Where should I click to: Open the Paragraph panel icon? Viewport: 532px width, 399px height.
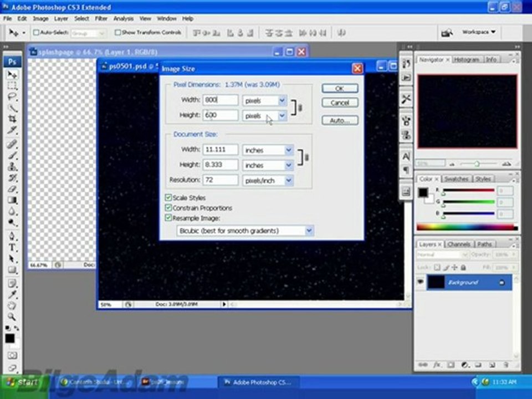(406, 170)
